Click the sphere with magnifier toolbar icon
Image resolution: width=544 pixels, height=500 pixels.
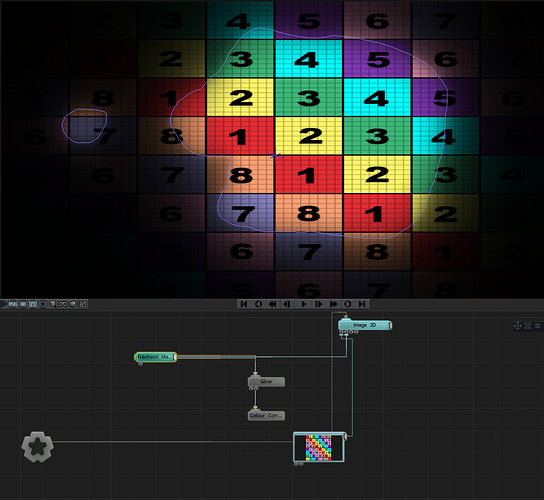coord(53,304)
